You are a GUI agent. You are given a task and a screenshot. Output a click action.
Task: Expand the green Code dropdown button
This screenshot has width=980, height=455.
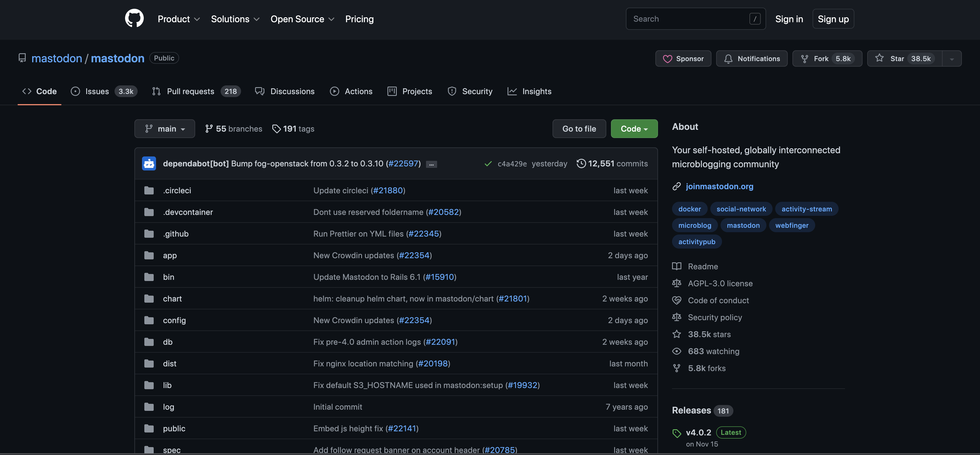[x=634, y=129]
